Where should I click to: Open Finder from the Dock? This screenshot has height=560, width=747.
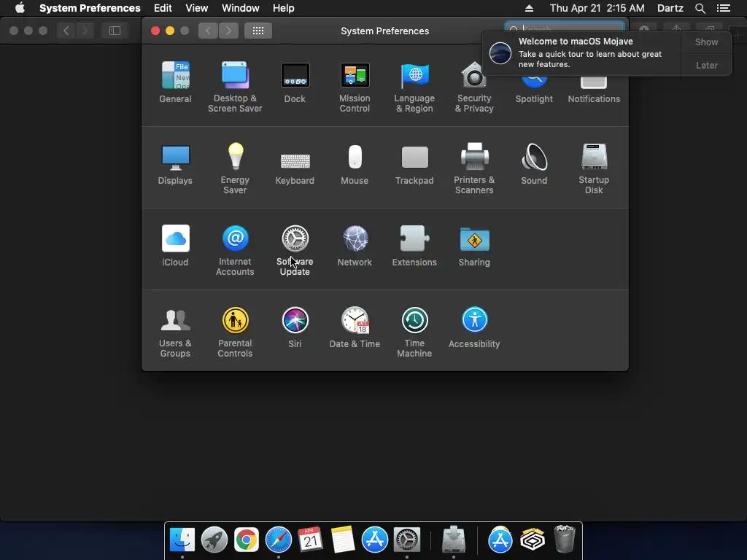182,540
